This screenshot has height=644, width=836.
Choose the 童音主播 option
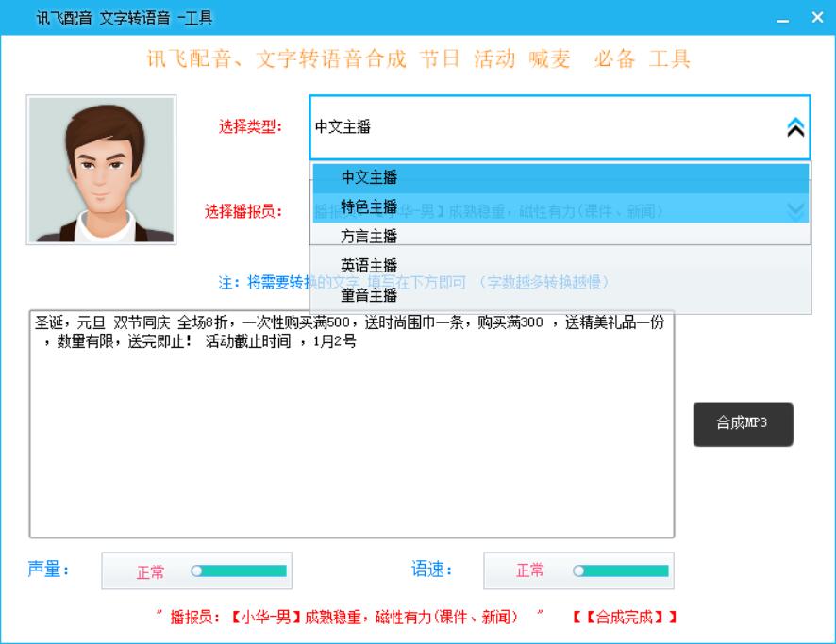(x=369, y=294)
